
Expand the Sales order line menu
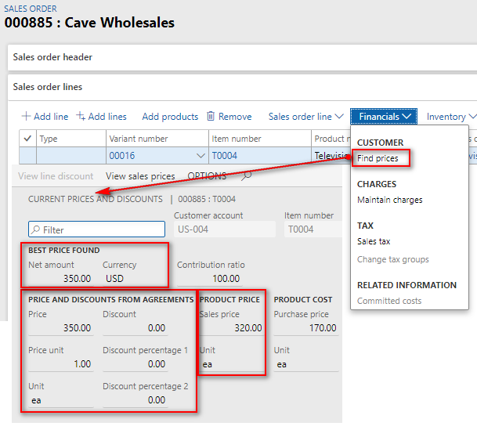tap(305, 117)
